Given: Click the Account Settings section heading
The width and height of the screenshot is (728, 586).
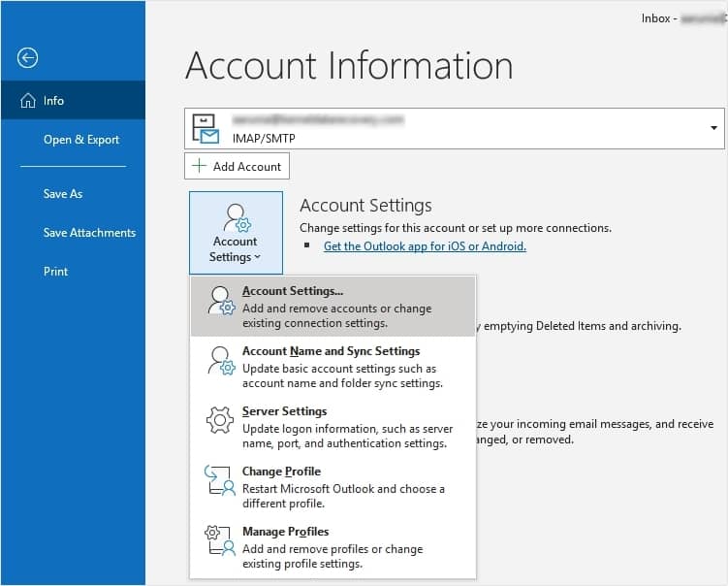Looking at the screenshot, I should coord(365,205).
